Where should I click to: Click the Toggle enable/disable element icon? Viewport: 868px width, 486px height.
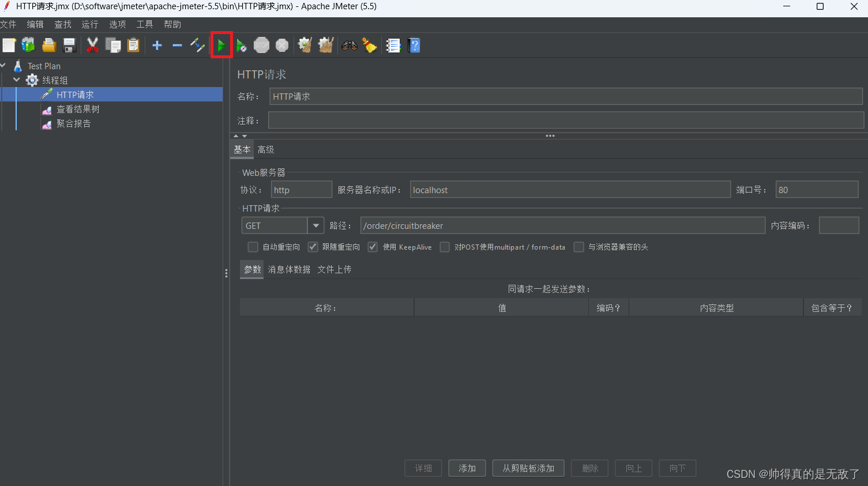(197, 45)
